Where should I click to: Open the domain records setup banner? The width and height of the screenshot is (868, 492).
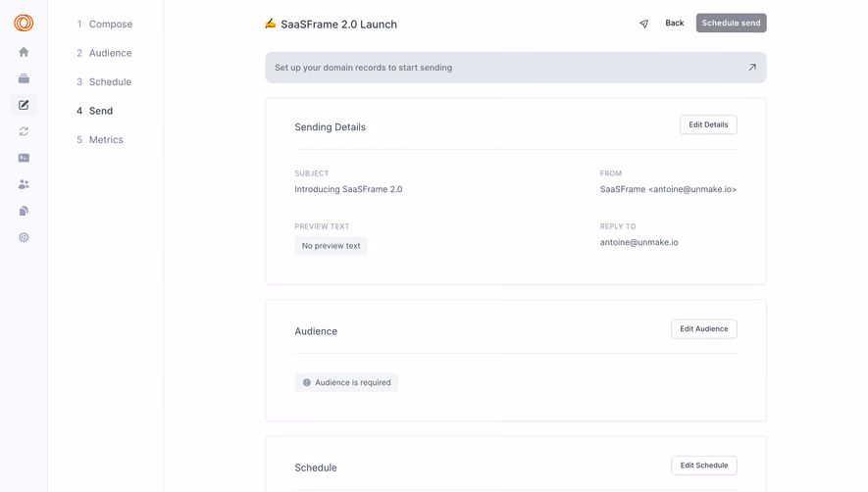(515, 68)
